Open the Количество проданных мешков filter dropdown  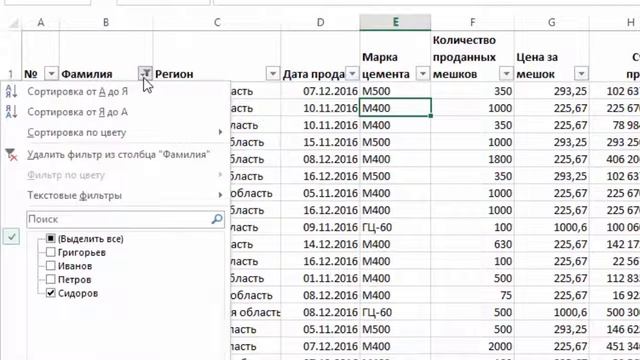click(506, 73)
